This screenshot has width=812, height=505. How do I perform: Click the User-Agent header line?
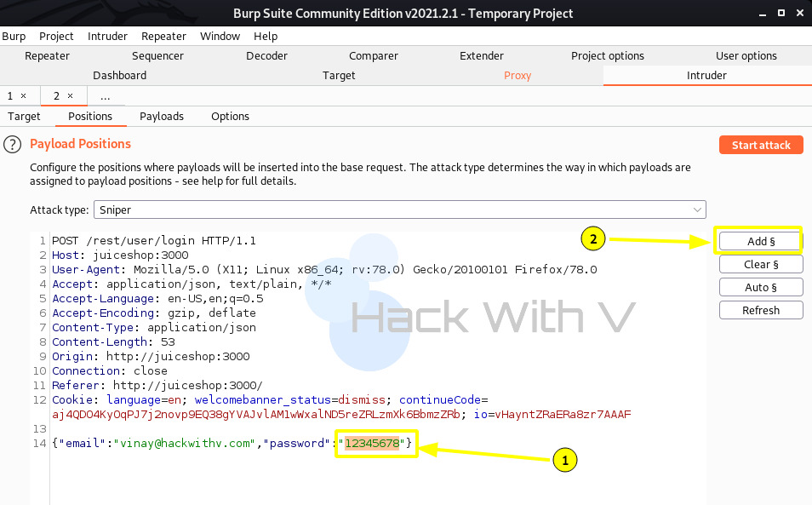(324, 270)
